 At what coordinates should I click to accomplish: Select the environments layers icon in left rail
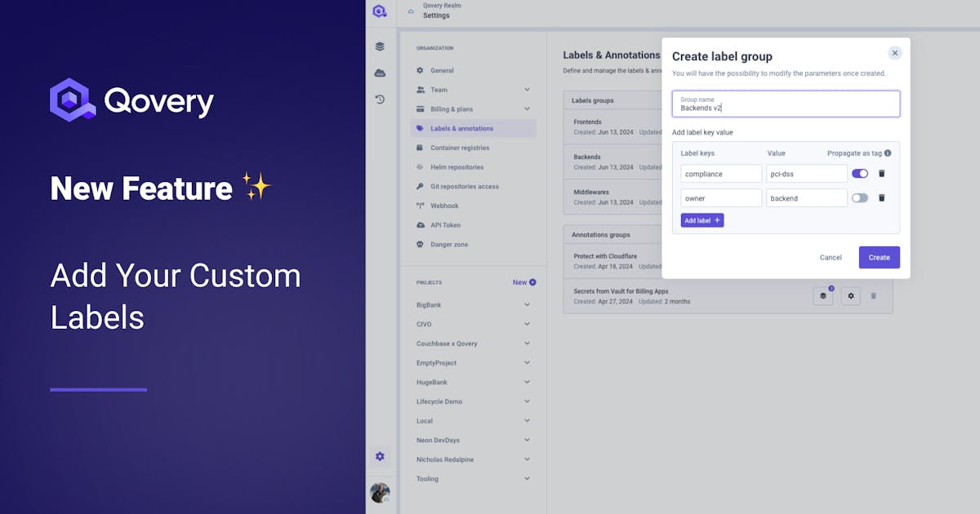[x=380, y=47]
